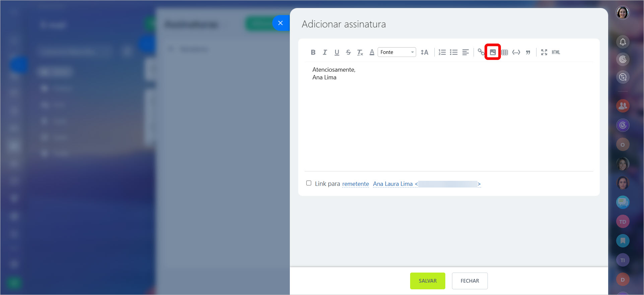Open the O contact avatar
Viewport: 644px width, 295px height.
click(x=623, y=145)
